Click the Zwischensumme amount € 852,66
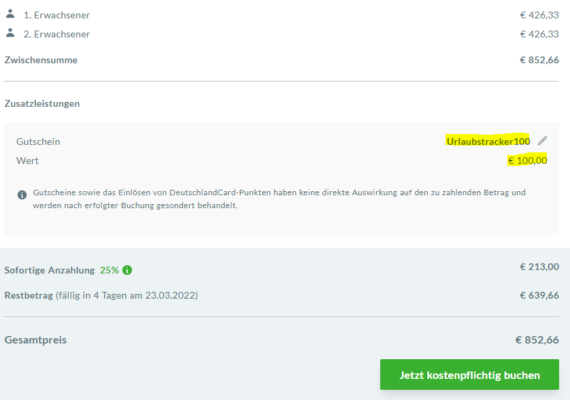The height and width of the screenshot is (400, 570). click(539, 60)
